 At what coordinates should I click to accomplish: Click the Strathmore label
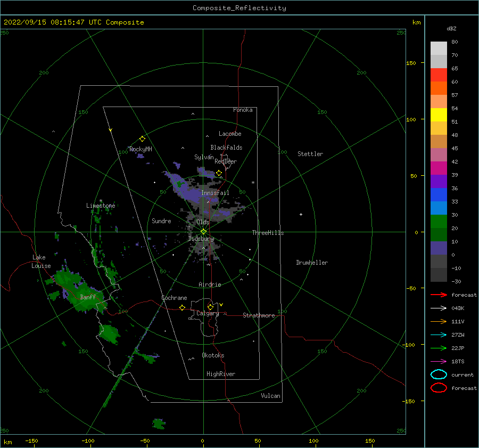click(259, 315)
